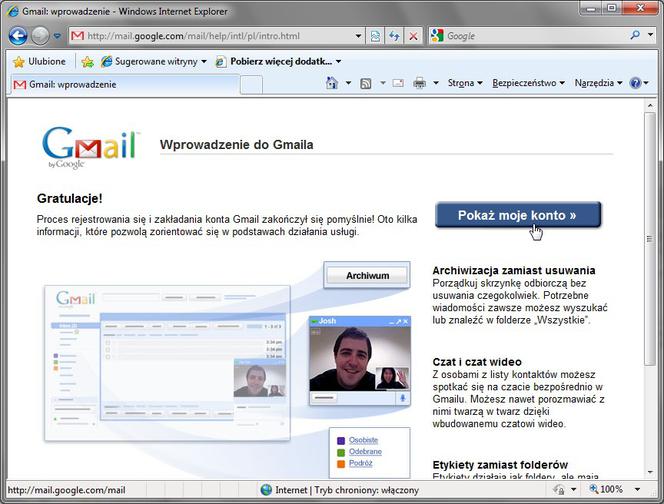The image size is (664, 504).
Task: Expand the Print options dropdown arrow
Action: tap(436, 83)
